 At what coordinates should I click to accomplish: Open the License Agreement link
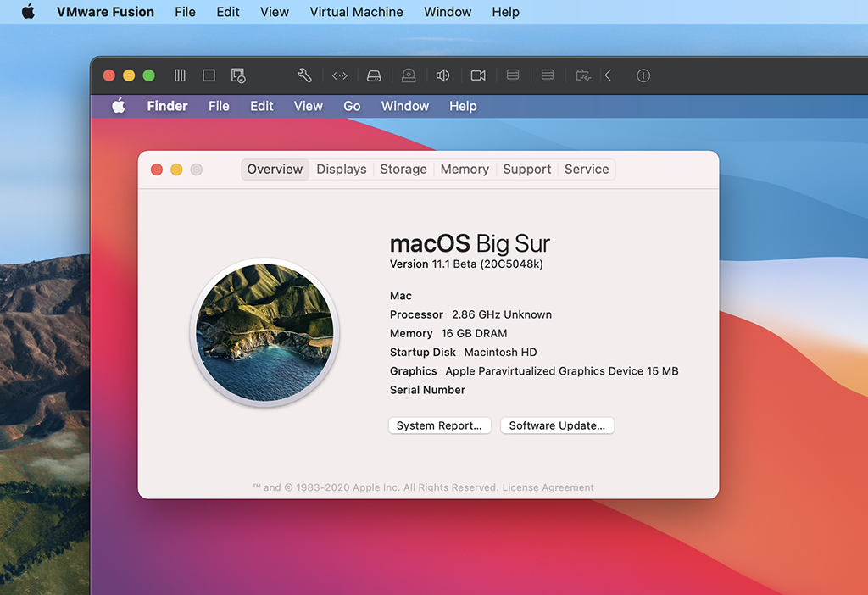pyautogui.click(x=551, y=487)
